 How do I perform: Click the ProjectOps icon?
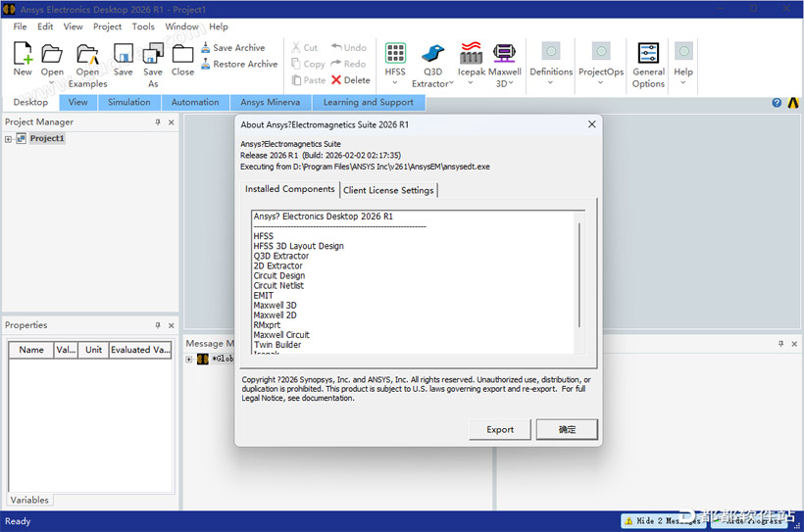coord(601,51)
